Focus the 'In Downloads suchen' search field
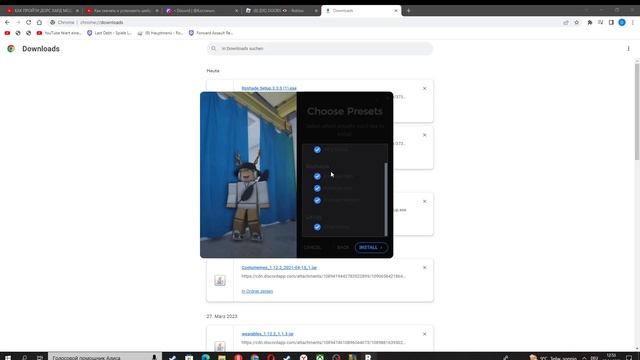 pyautogui.click(x=320, y=49)
